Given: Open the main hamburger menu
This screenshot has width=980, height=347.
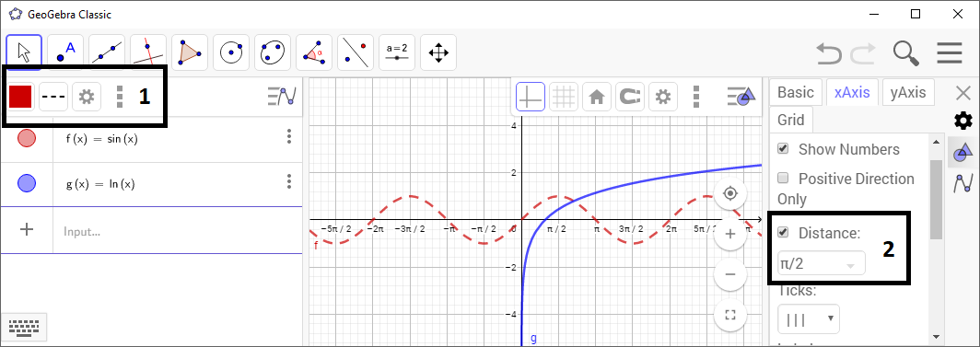Looking at the screenshot, I should [x=950, y=53].
